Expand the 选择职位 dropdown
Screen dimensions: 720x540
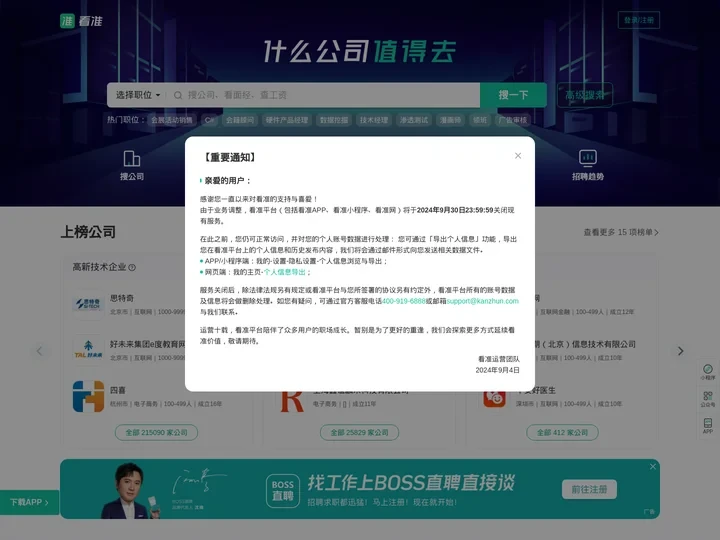(x=138, y=95)
